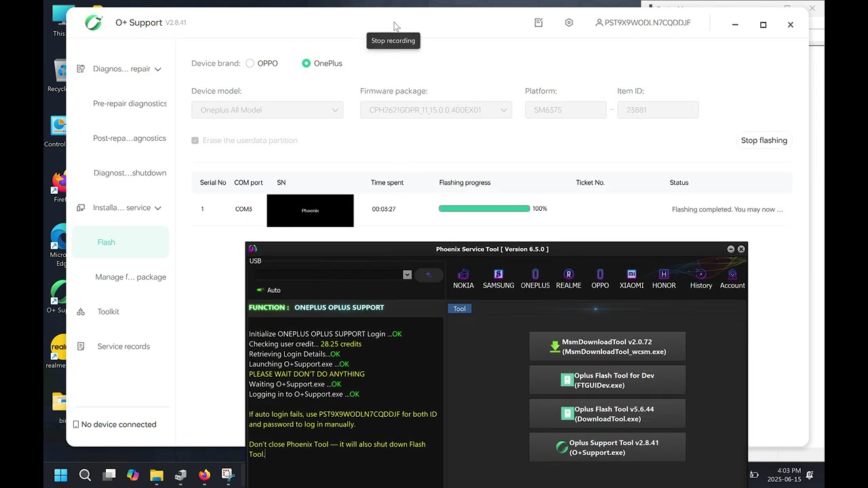The image size is (868, 488).
Task: Click the 4:03 PM taskbar clock
Action: coord(789,470)
